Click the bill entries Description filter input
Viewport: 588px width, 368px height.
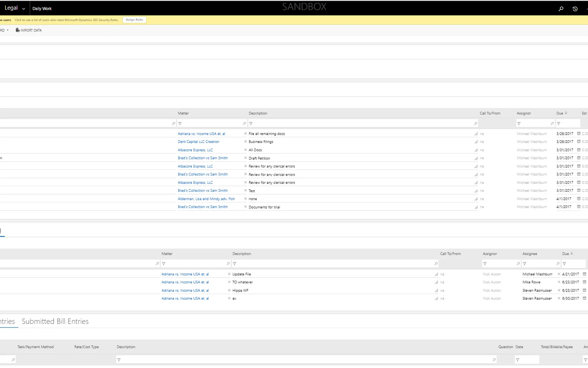click(306, 360)
